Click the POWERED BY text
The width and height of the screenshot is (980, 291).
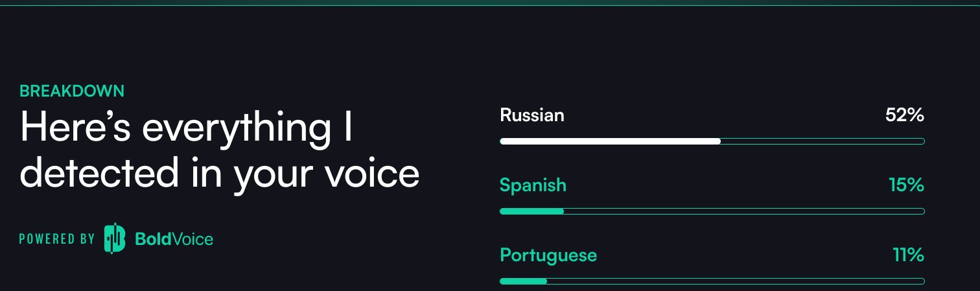(57, 239)
